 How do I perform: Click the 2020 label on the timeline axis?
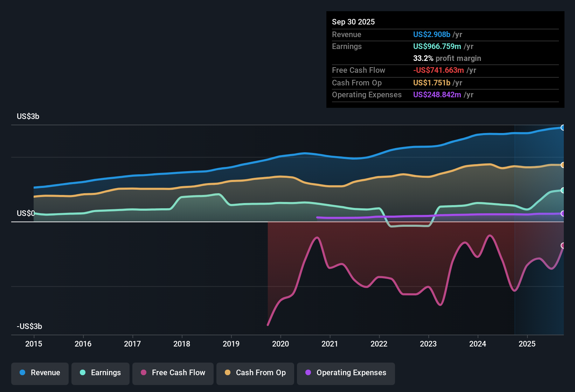pos(280,344)
